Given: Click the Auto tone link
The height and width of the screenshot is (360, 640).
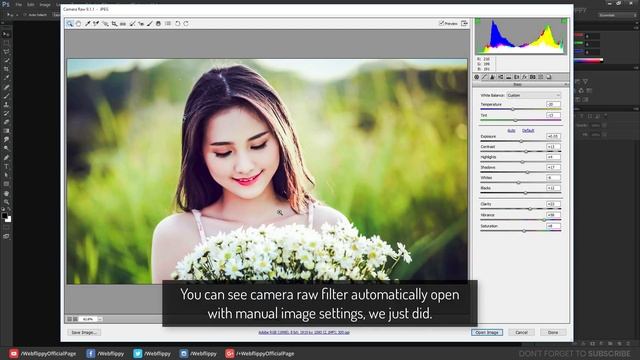Looking at the screenshot, I should coord(511,131).
